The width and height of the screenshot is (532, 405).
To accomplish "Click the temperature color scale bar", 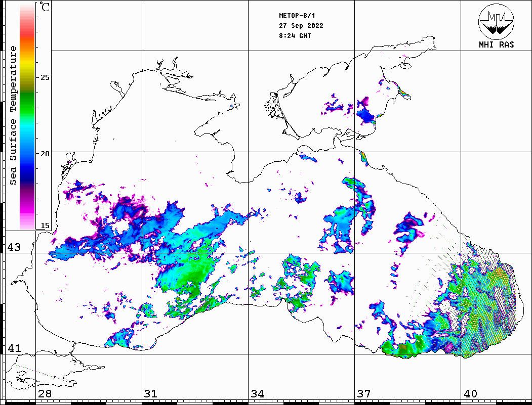I will click(27, 116).
